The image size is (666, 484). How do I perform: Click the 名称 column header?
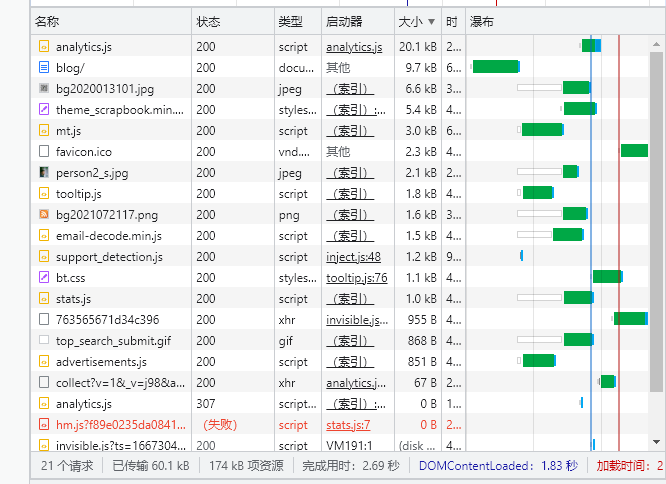pos(47,21)
